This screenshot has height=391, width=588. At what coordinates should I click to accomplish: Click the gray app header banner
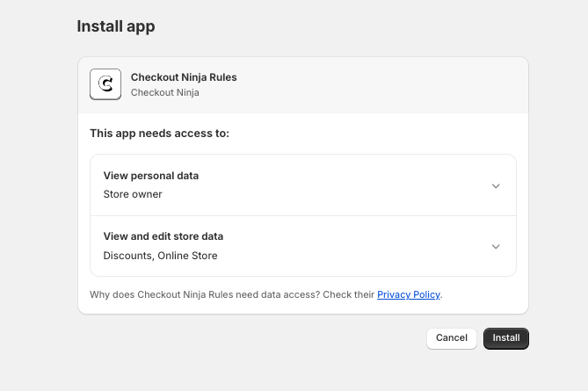pos(369,85)
